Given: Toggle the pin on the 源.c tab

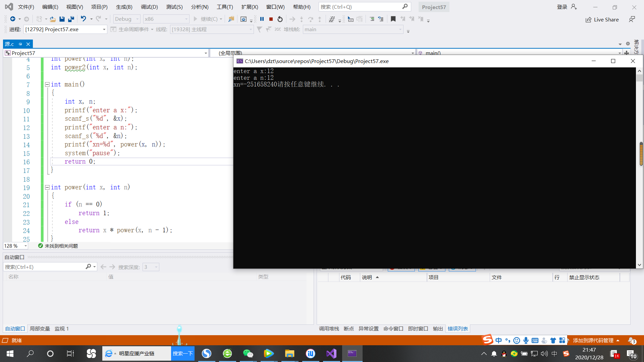Looking at the screenshot, I should tap(20, 44).
